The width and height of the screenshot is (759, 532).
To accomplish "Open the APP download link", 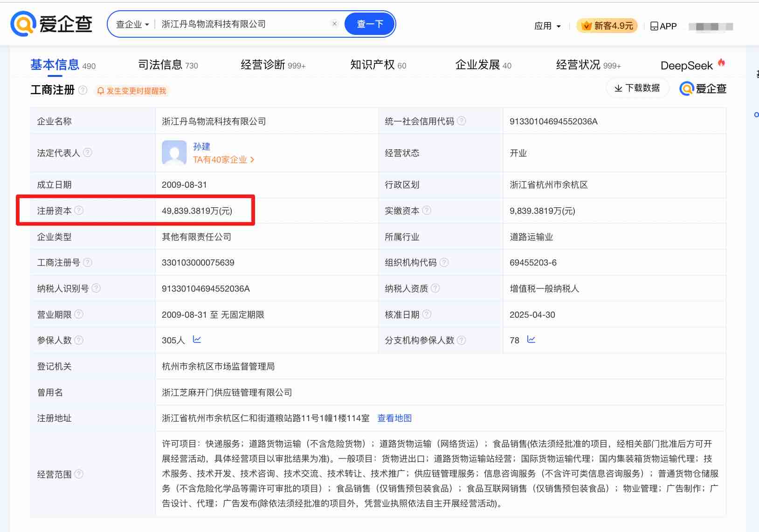I will click(x=663, y=26).
